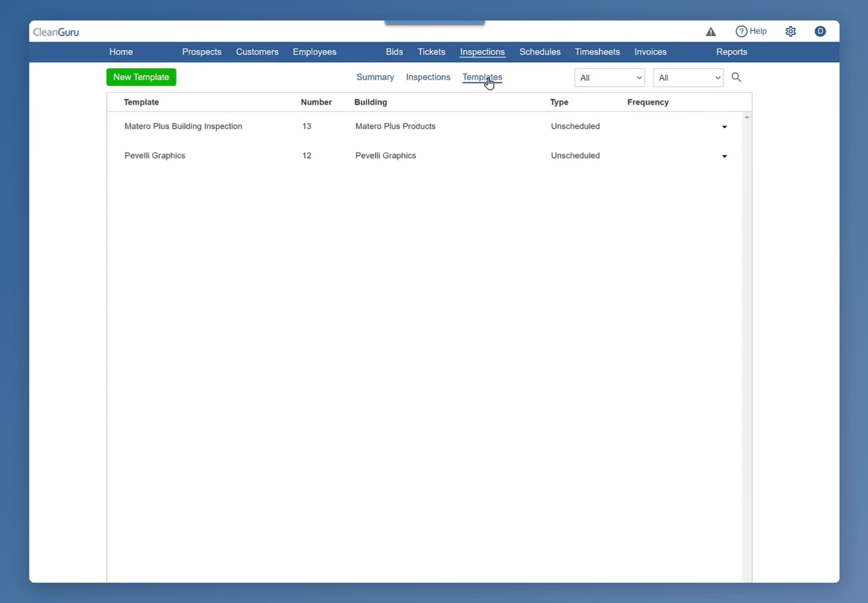The width and height of the screenshot is (868, 603).
Task: Open settings with the gear icon
Action: pyautogui.click(x=790, y=31)
